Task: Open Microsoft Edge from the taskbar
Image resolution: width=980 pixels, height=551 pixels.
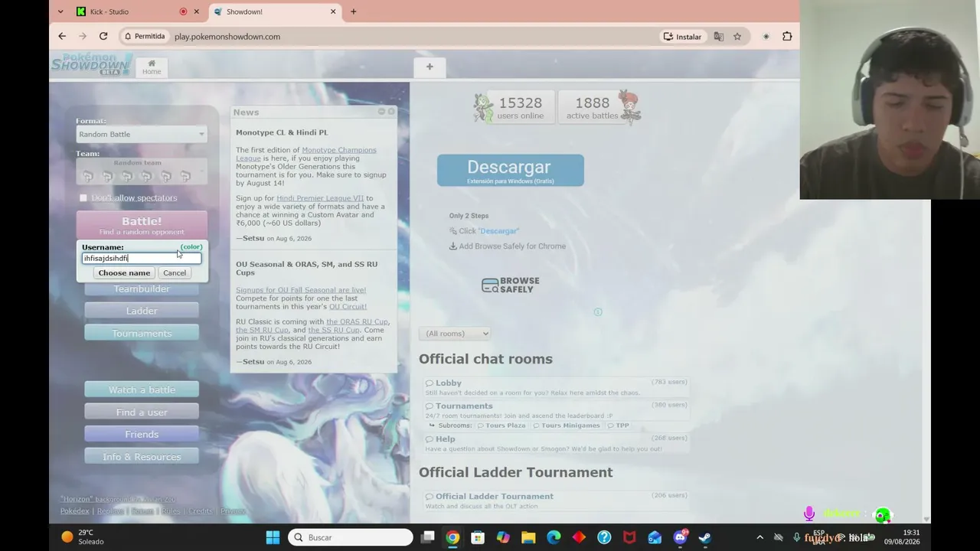Action: point(554,537)
